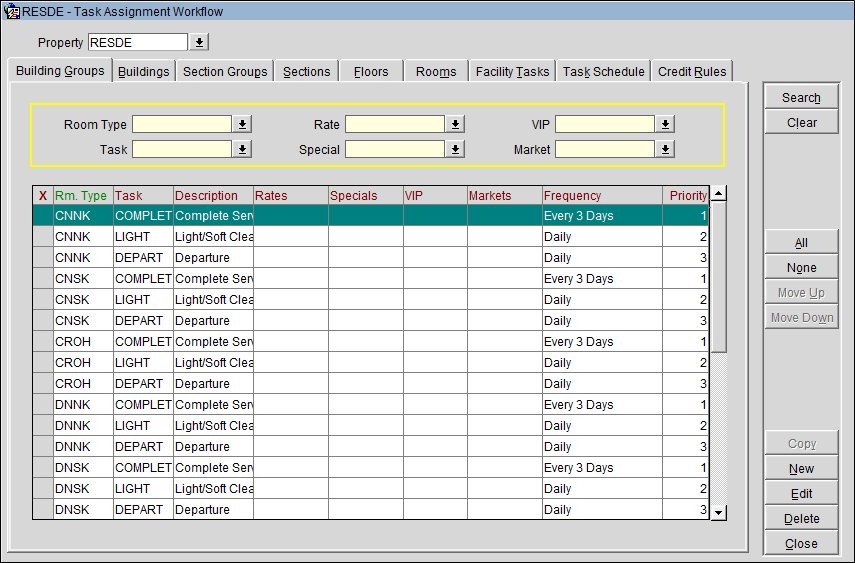Mark the X cell for CNNK DEPART row
Image resolution: width=855 pixels, height=563 pixels.
point(43,257)
